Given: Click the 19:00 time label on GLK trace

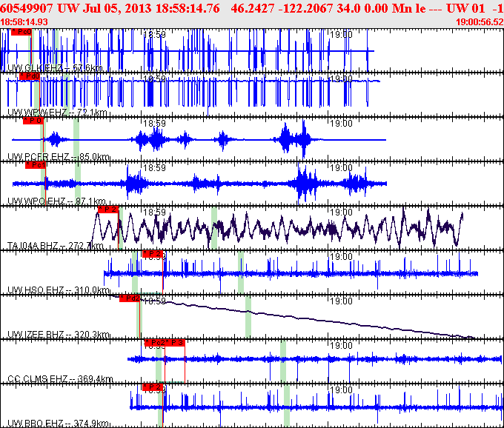Looking at the screenshot, I should pos(342,34).
